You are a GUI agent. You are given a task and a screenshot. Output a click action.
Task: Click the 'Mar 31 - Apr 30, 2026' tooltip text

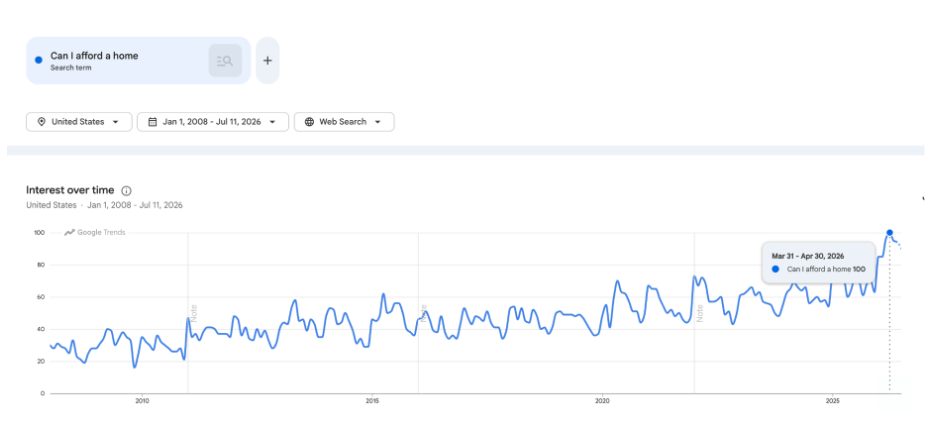click(x=808, y=256)
